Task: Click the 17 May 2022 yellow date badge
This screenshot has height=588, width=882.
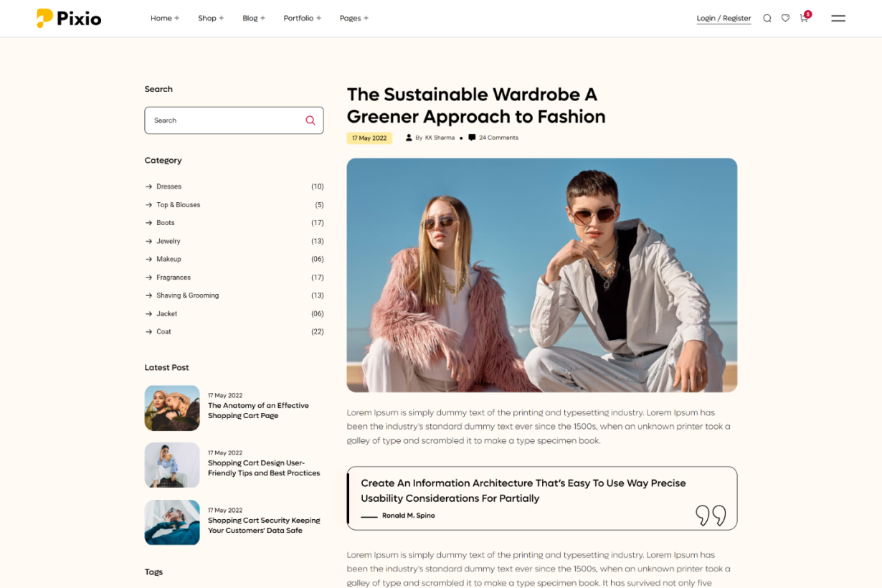Action: (x=369, y=138)
